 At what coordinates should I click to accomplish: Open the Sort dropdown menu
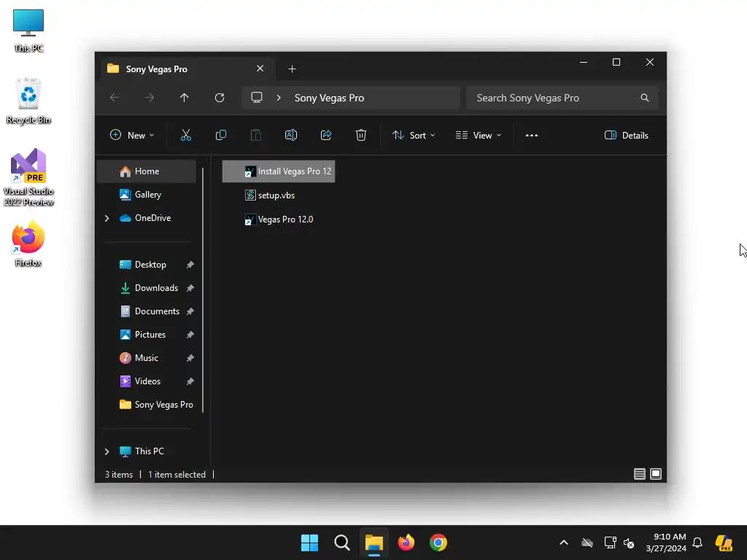[414, 135]
